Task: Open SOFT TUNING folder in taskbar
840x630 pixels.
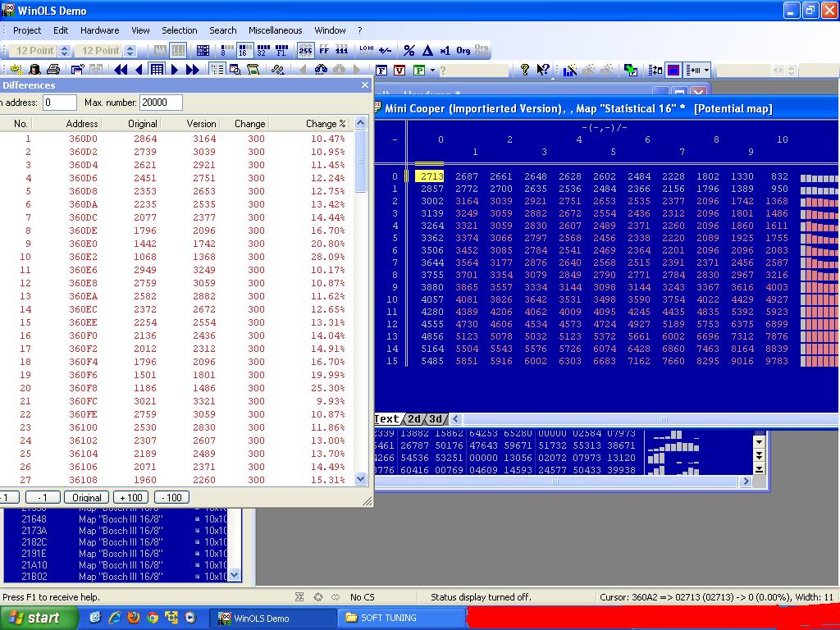Action: pos(402,619)
